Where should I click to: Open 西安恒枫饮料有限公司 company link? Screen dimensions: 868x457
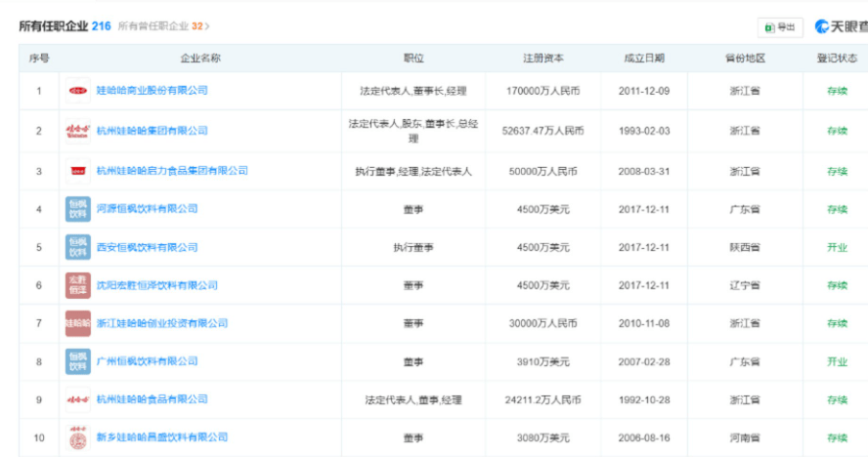pyautogui.click(x=147, y=247)
